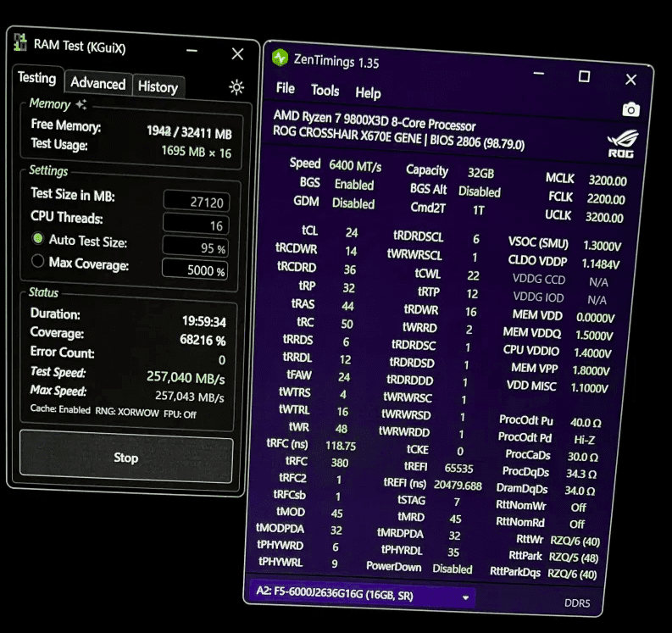
Task: Open the memory module dropdown arrow
Action: tap(465, 597)
